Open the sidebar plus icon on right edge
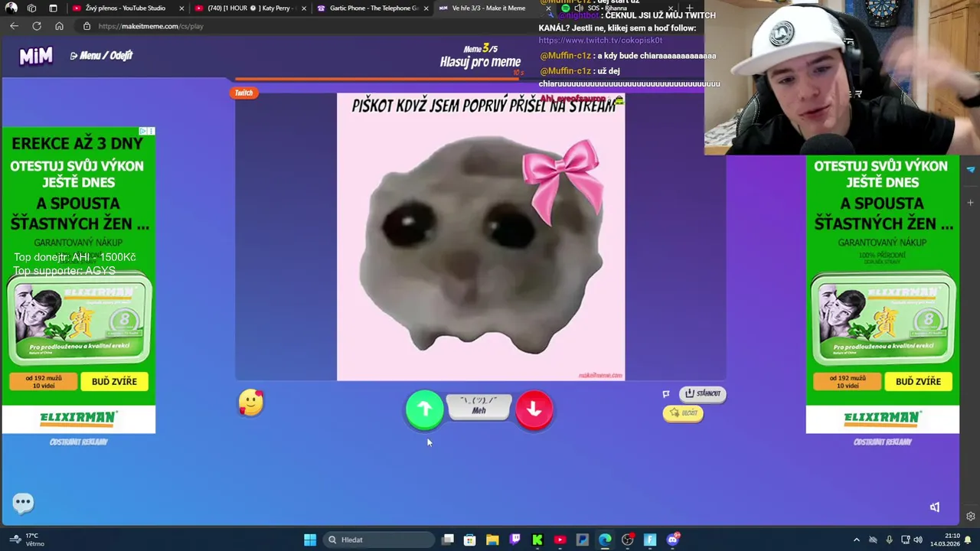The height and width of the screenshot is (551, 980). tap(970, 203)
